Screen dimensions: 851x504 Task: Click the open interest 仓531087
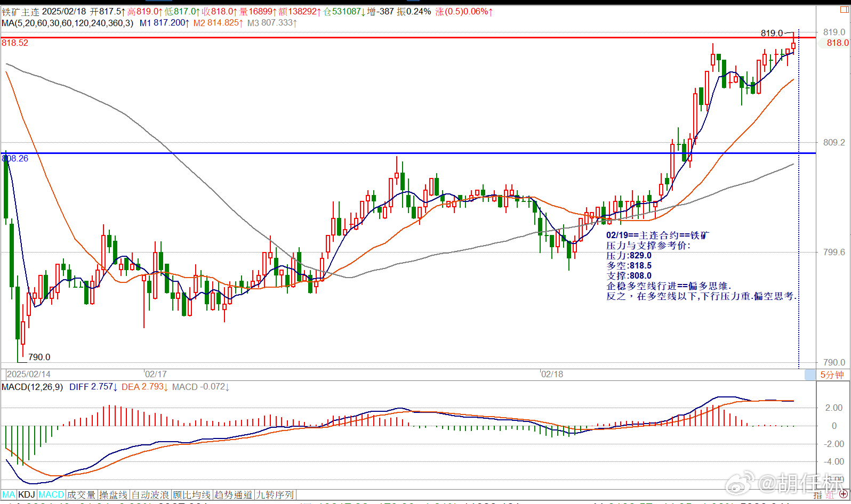344,12
